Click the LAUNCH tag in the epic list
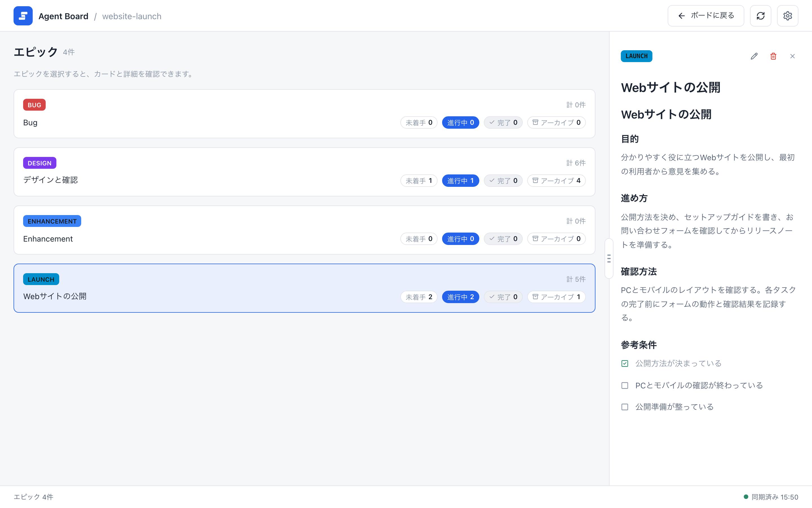This screenshot has width=812, height=508. click(41, 279)
